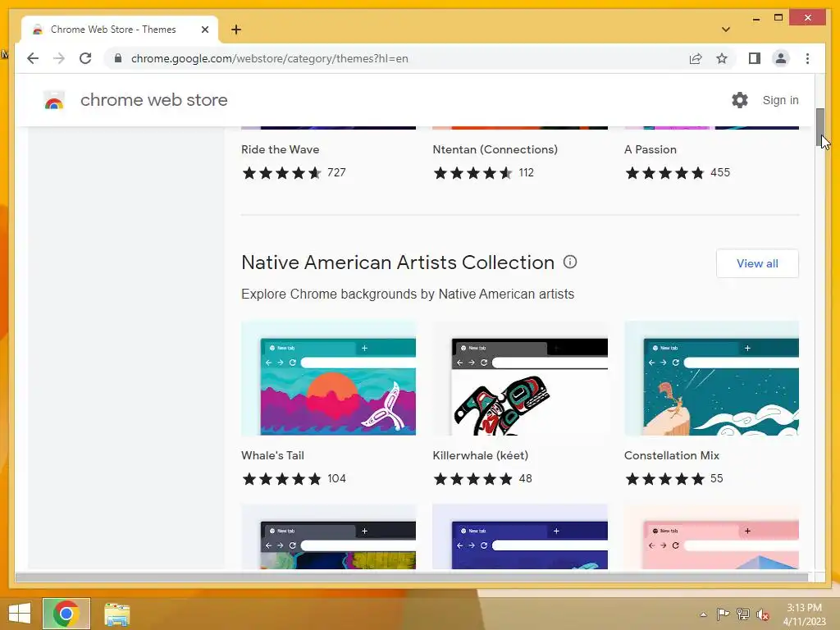The width and height of the screenshot is (840, 630).
Task: Sign in to the Chrome Web Store
Action: [781, 100]
